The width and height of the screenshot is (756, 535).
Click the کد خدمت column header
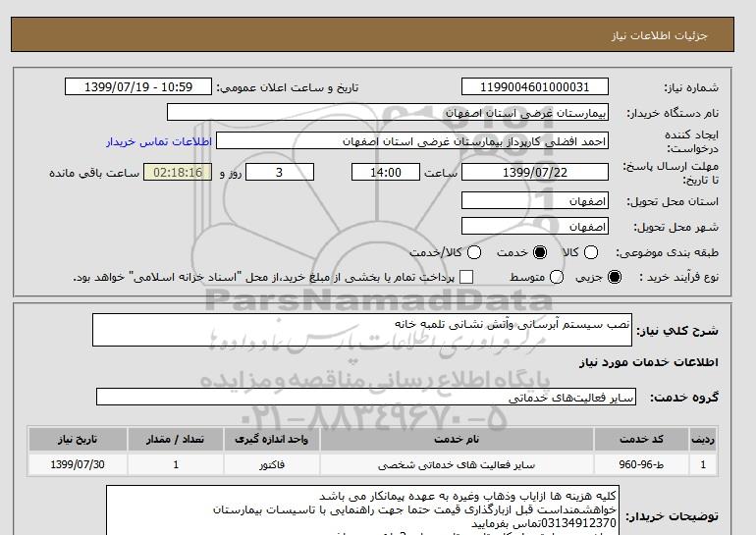[641, 440]
